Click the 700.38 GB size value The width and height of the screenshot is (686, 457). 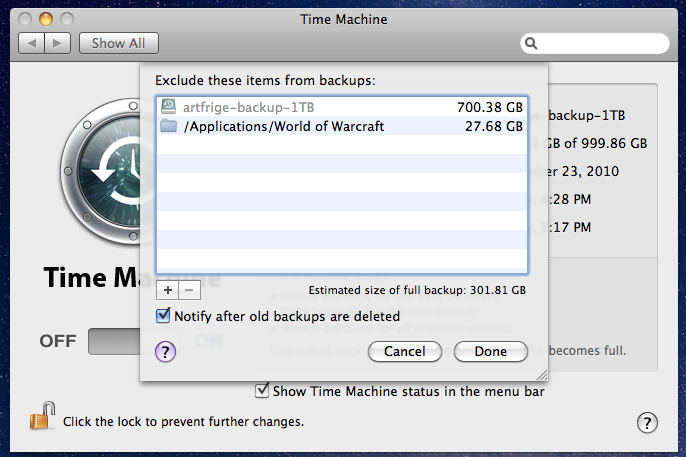coord(490,107)
